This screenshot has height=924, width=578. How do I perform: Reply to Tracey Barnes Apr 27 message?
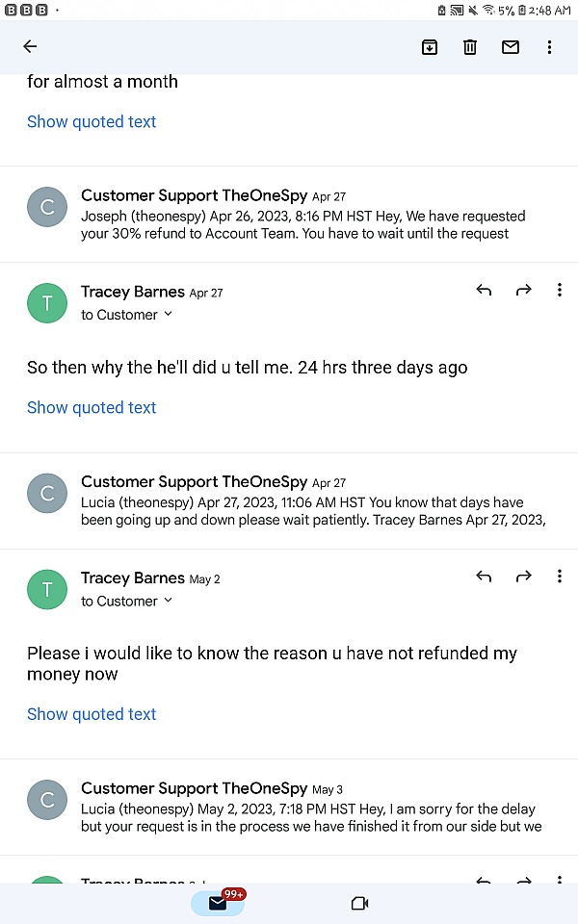coord(484,291)
